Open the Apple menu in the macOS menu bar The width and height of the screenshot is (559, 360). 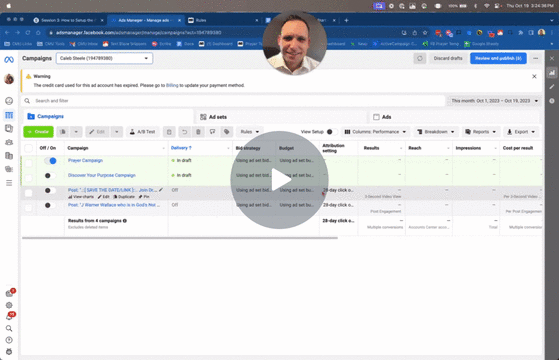[x=9, y=6]
